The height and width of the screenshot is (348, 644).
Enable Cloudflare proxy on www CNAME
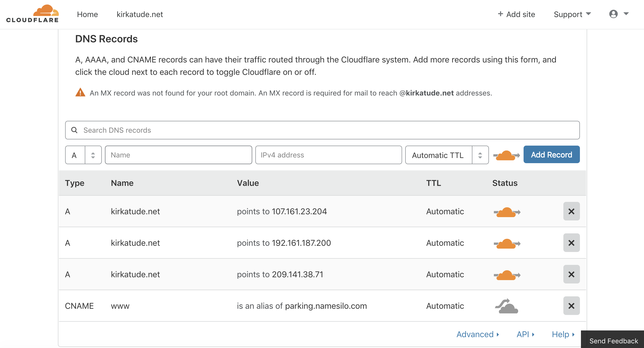507,306
